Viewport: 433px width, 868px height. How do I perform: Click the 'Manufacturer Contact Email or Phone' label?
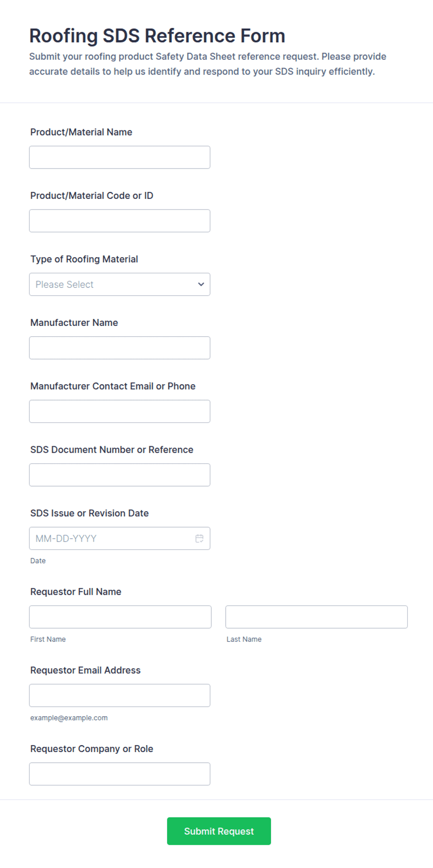(113, 386)
